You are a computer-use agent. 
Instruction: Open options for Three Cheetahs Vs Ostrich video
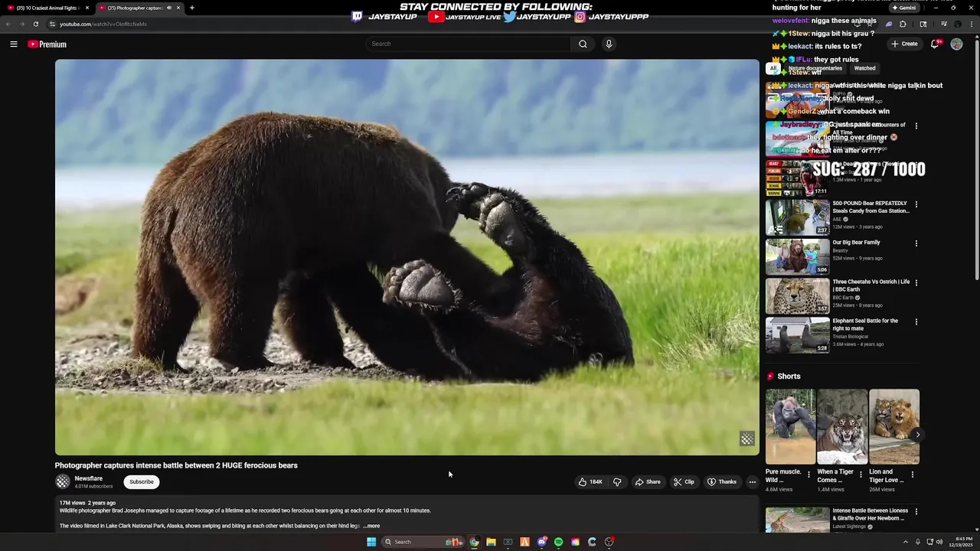pyautogui.click(x=916, y=282)
